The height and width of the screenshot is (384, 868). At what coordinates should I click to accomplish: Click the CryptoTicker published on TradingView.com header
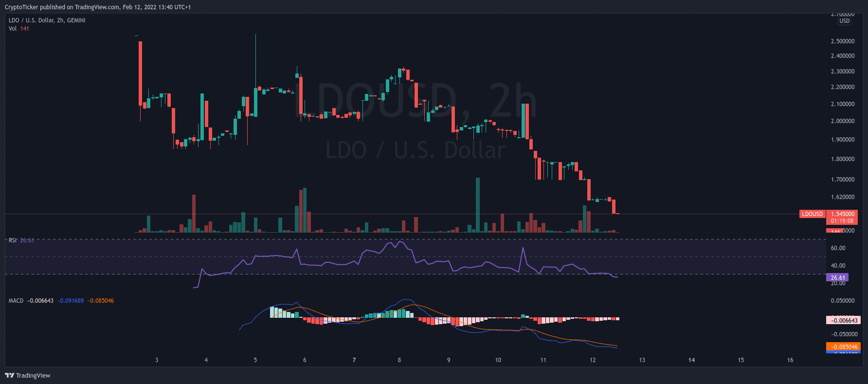coord(98,7)
